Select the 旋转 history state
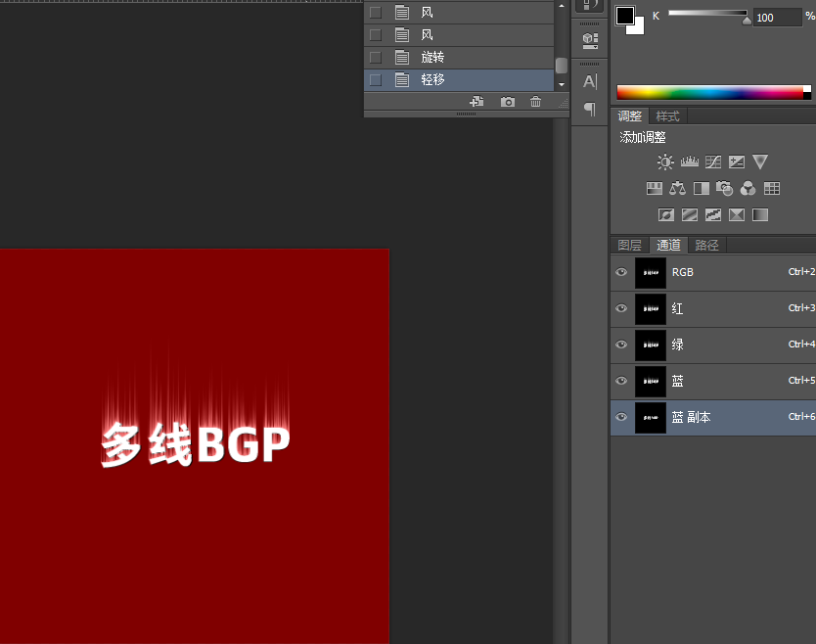This screenshot has height=644, width=816. (x=459, y=58)
